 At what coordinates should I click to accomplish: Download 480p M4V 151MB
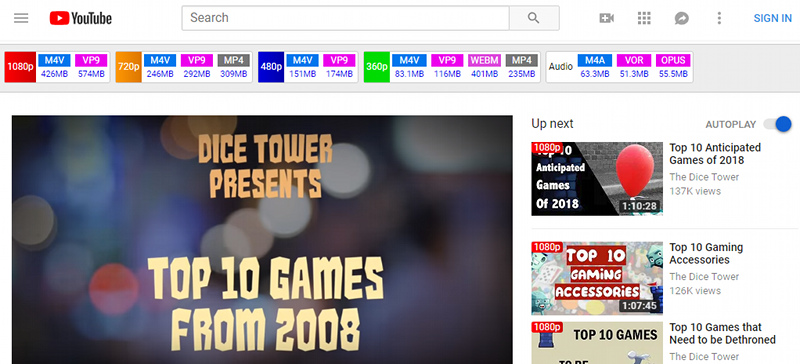[x=302, y=67]
